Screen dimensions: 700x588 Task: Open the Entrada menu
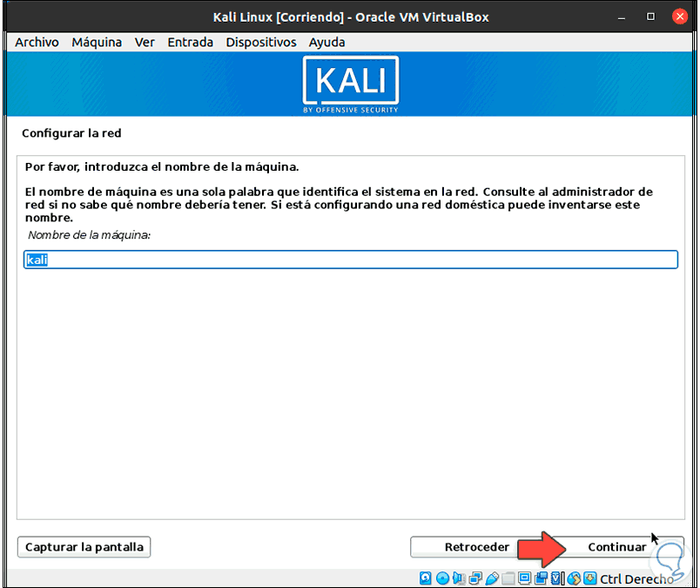point(190,43)
